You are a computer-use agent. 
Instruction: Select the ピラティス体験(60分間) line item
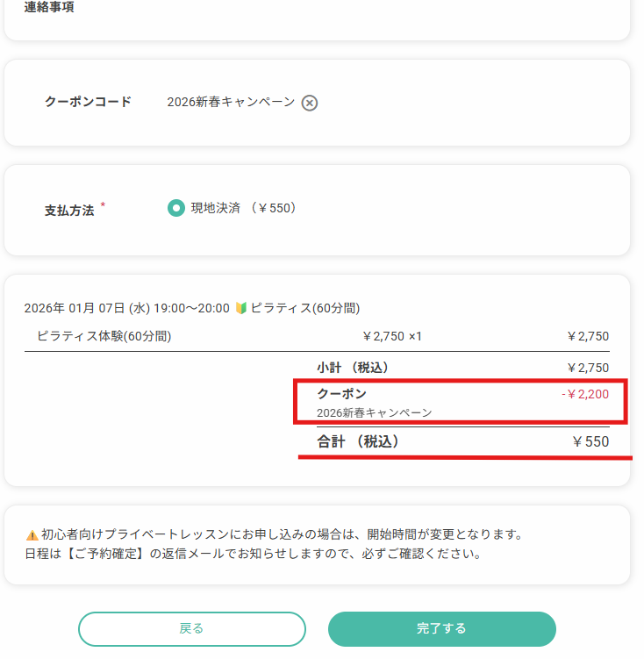104,336
